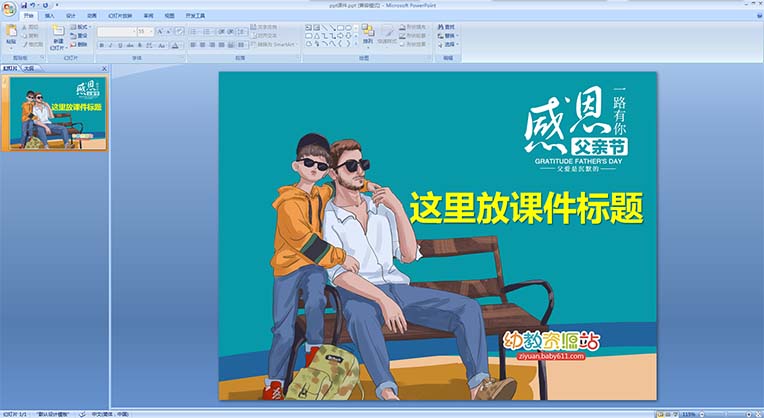The image size is (764, 418).
Task: Decrease font size with shrink font icon
Action: coord(169,31)
